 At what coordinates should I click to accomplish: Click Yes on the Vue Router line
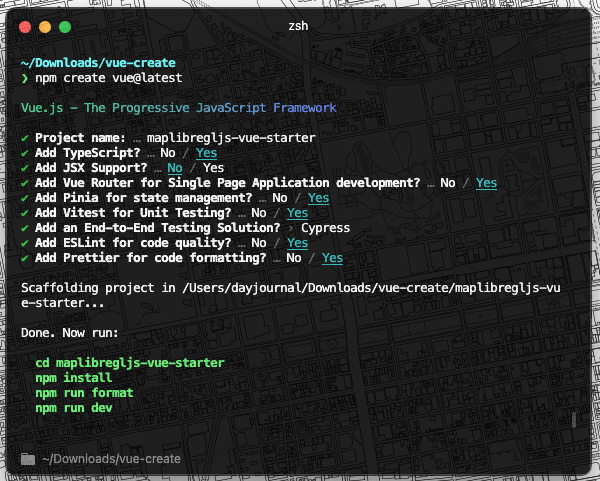pos(486,183)
